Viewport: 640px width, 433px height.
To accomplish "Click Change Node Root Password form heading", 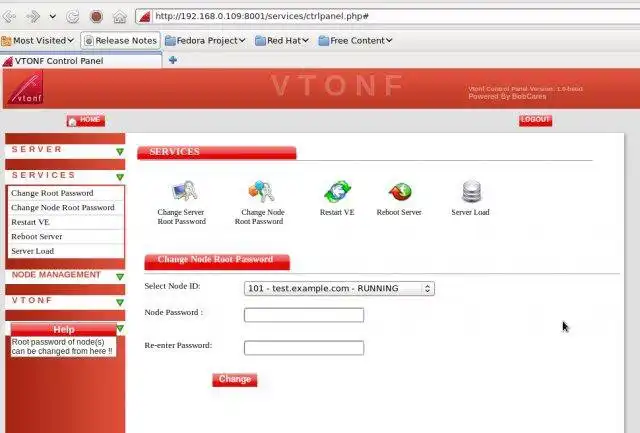I will 217,262.
